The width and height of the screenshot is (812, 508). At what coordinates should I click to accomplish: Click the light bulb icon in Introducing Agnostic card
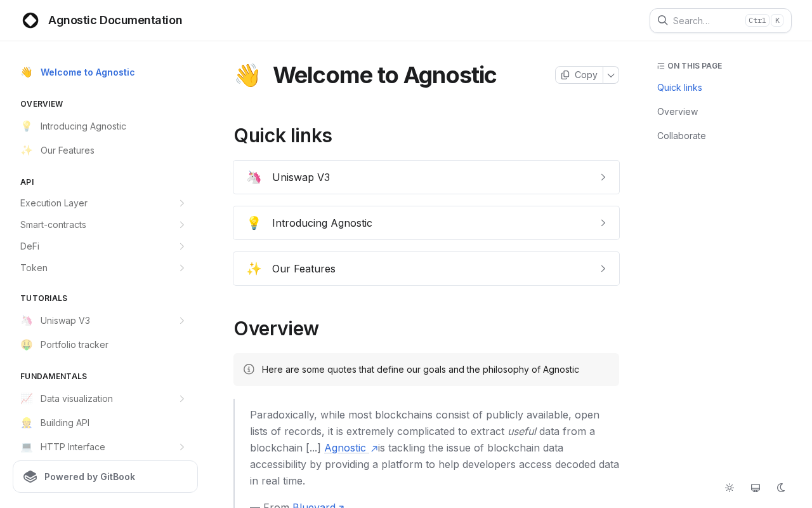point(254,223)
